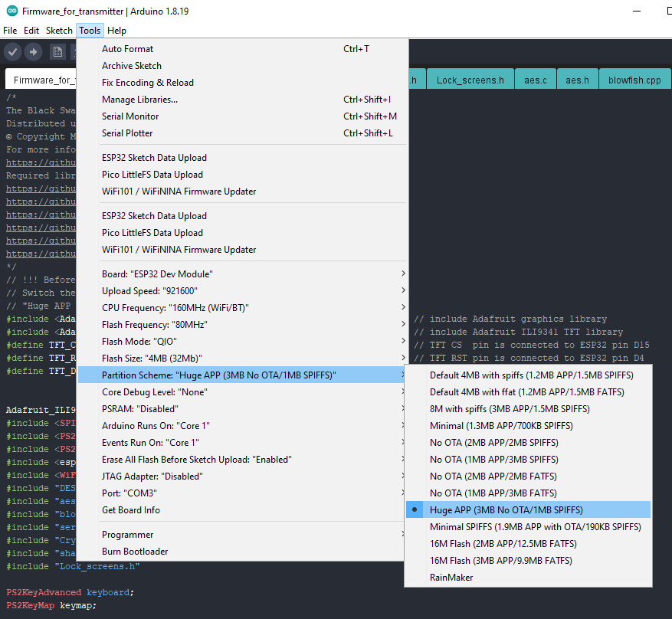Click Burn Bootloader
The image size is (672, 619).
tap(242, 552)
